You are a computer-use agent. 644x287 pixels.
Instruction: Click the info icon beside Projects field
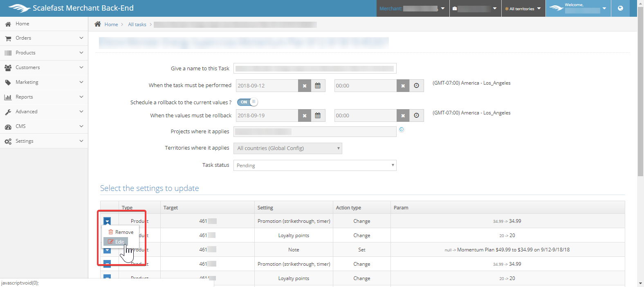click(402, 130)
